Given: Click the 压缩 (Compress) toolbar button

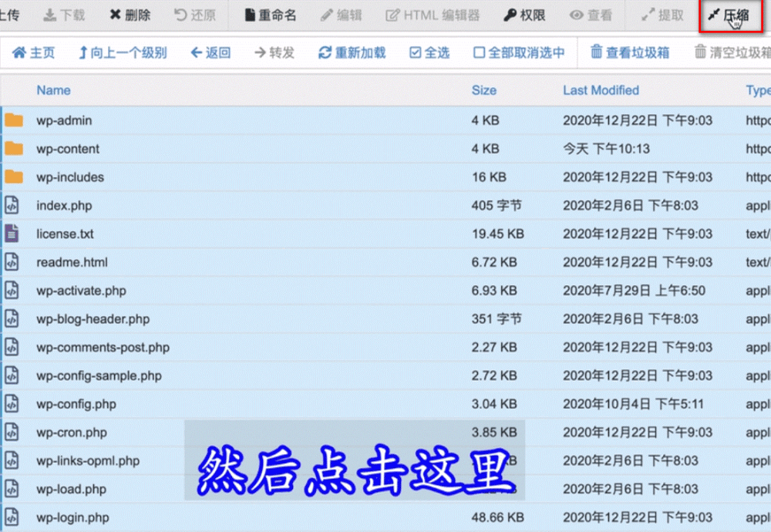Looking at the screenshot, I should point(729,15).
